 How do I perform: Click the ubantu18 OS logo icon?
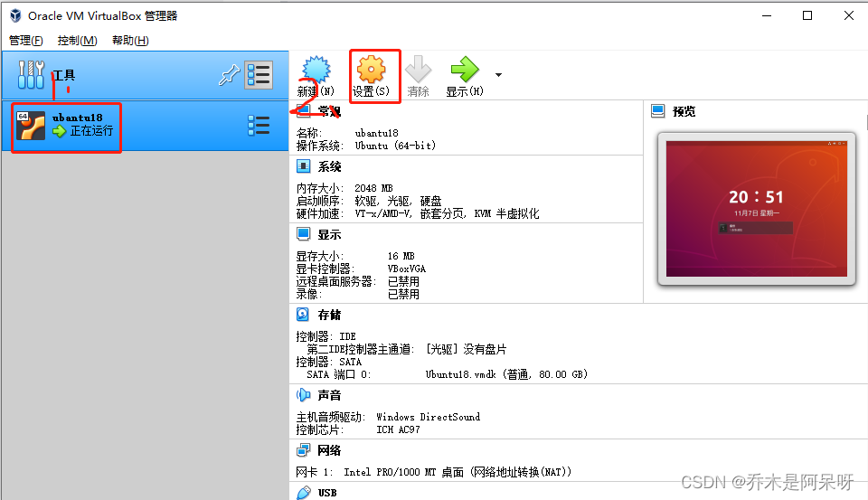[x=31, y=126]
